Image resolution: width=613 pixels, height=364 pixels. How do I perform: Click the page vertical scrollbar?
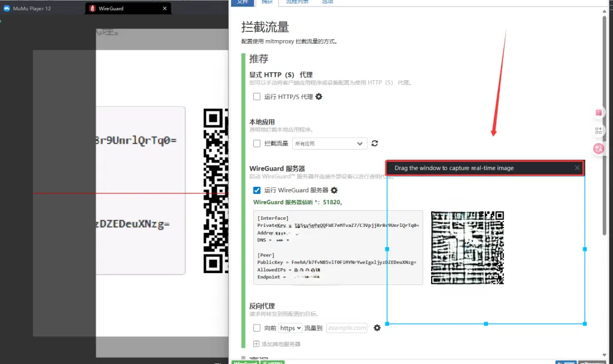pos(605,125)
